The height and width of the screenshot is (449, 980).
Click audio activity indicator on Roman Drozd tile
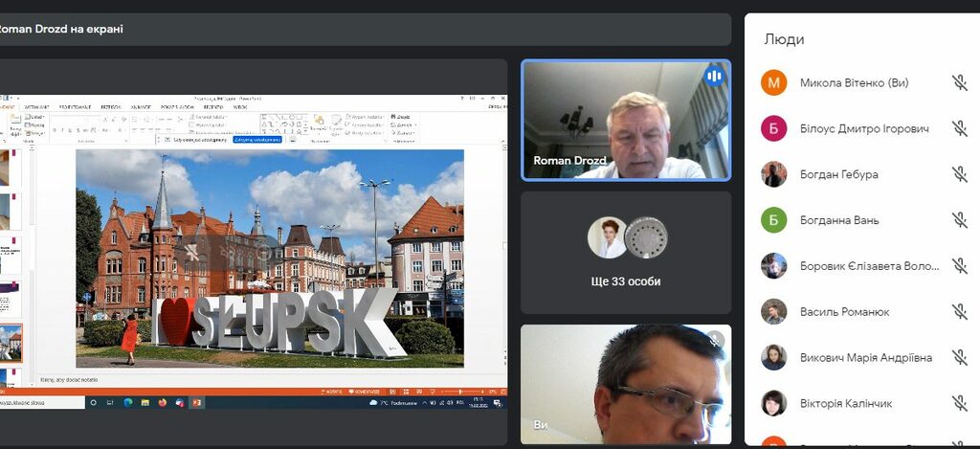pos(713,76)
